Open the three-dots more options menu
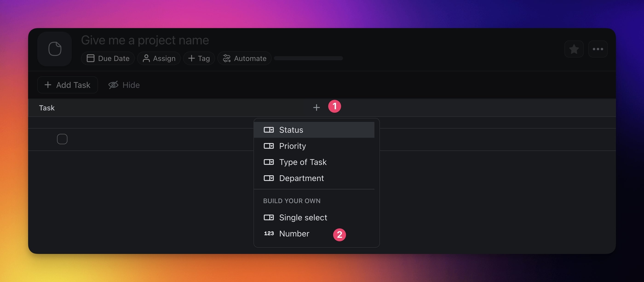Screen dimensions: 644x282 [x=598, y=49]
